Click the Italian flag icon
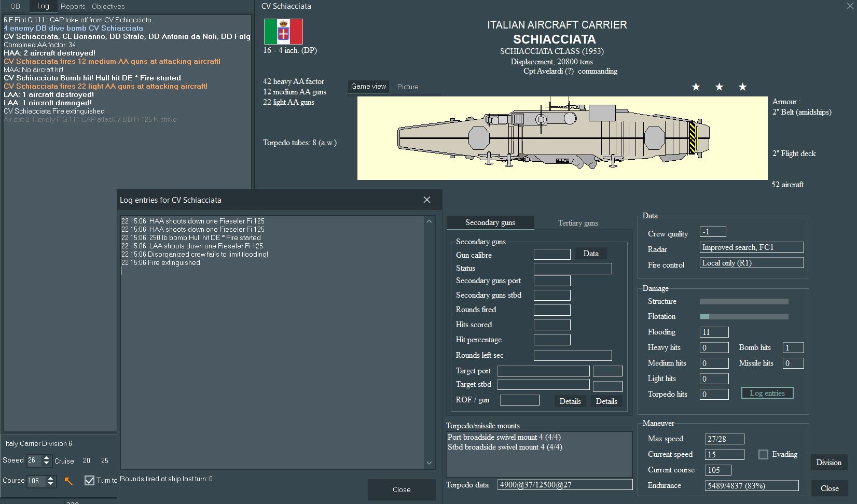Screen dimensions: 857x504 (x=283, y=32)
